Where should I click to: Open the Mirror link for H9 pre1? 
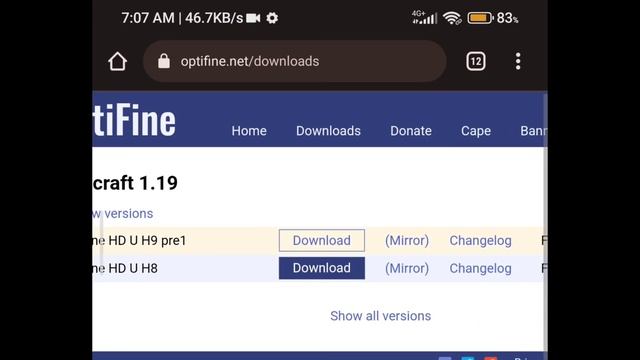point(407,240)
